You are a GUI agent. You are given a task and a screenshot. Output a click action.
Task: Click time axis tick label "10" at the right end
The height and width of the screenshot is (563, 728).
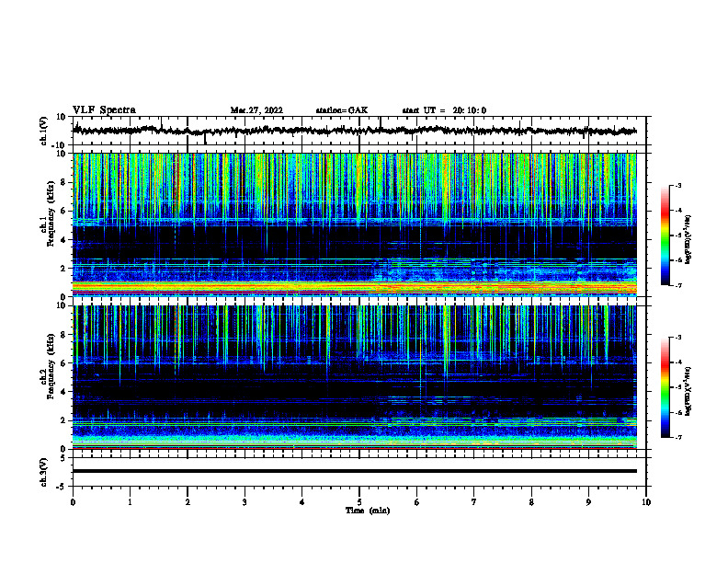[x=646, y=502]
